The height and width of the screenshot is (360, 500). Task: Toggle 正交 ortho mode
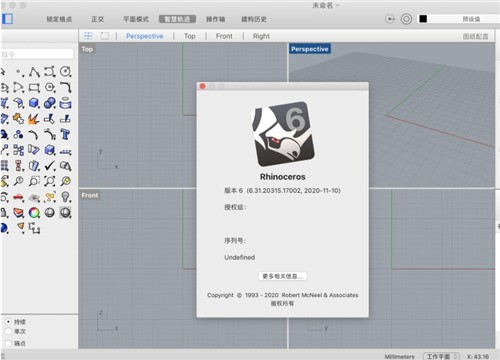pyautogui.click(x=98, y=19)
